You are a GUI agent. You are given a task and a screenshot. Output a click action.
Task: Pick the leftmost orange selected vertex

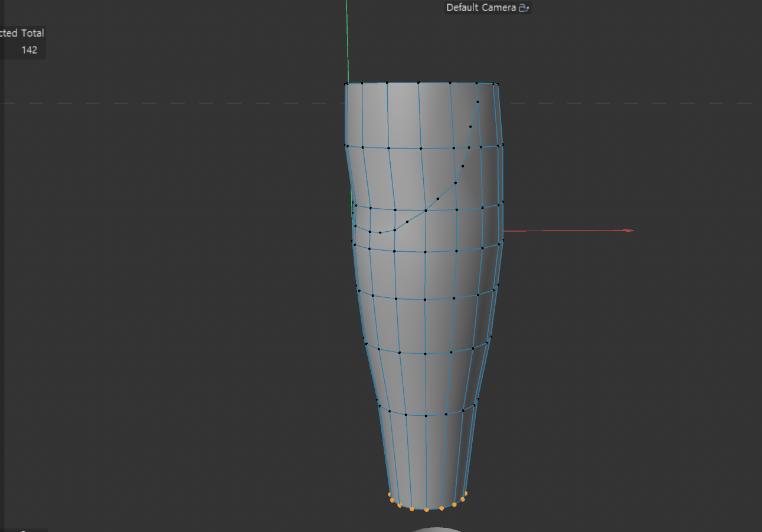390,494
